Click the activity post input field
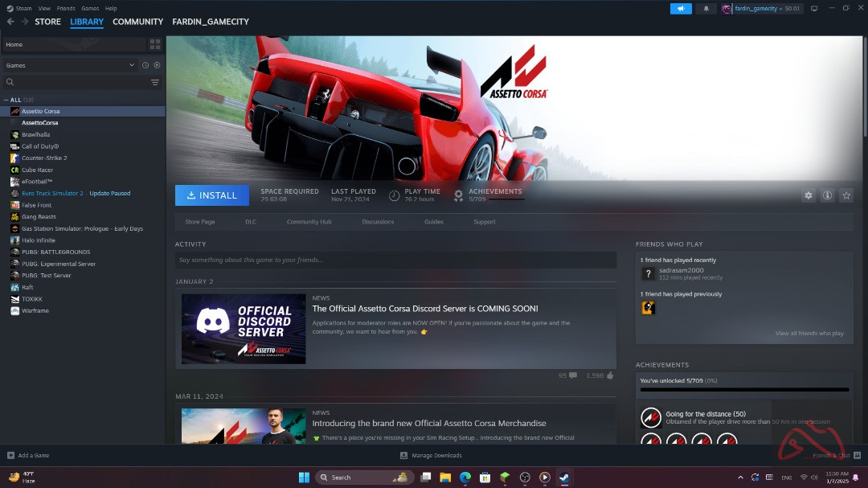This screenshot has width=868, height=488. pos(395,260)
